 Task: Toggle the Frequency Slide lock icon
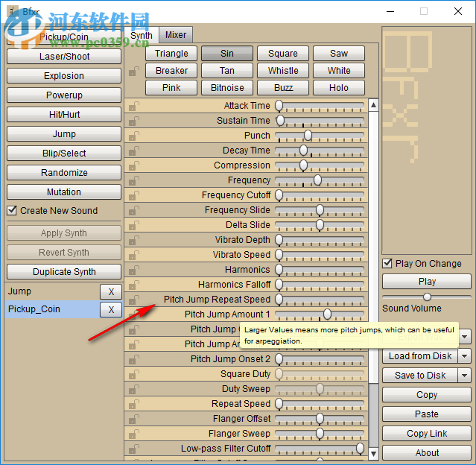pos(134,210)
